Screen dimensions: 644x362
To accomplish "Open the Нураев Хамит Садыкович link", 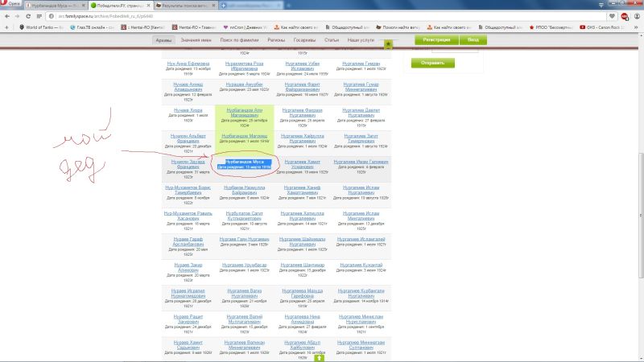I will (x=188, y=345).
